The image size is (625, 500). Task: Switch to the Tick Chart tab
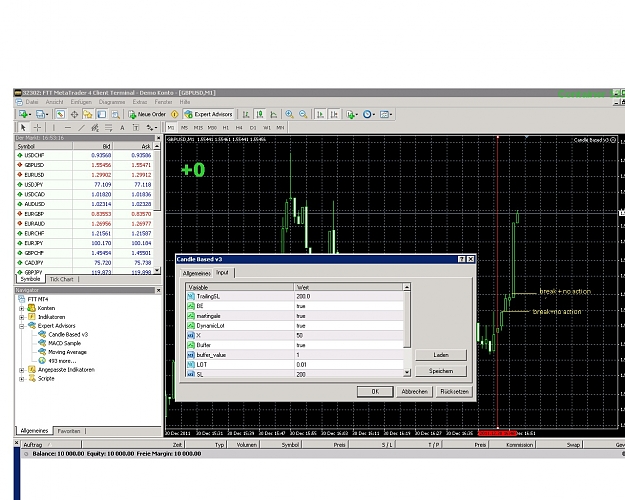point(61,279)
